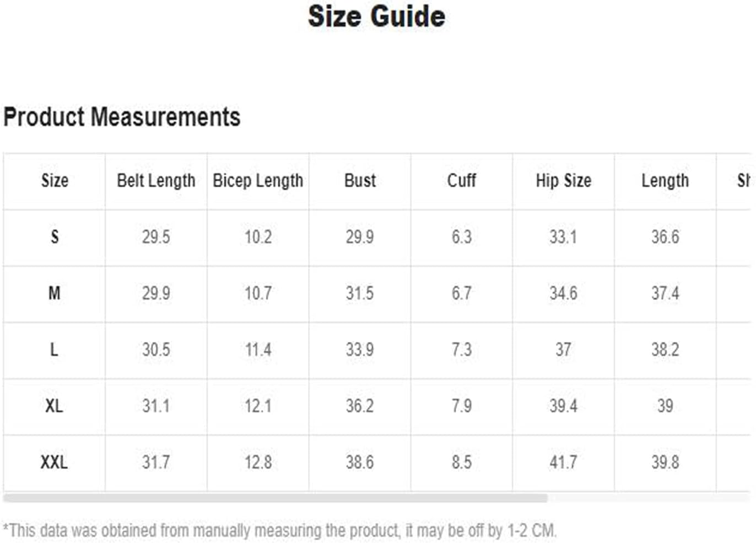Select the Belt Length column header
The image size is (756, 543).
(x=156, y=181)
